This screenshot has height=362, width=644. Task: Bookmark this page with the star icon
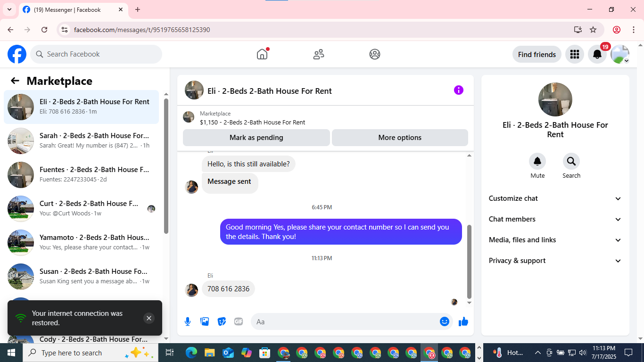point(593,30)
